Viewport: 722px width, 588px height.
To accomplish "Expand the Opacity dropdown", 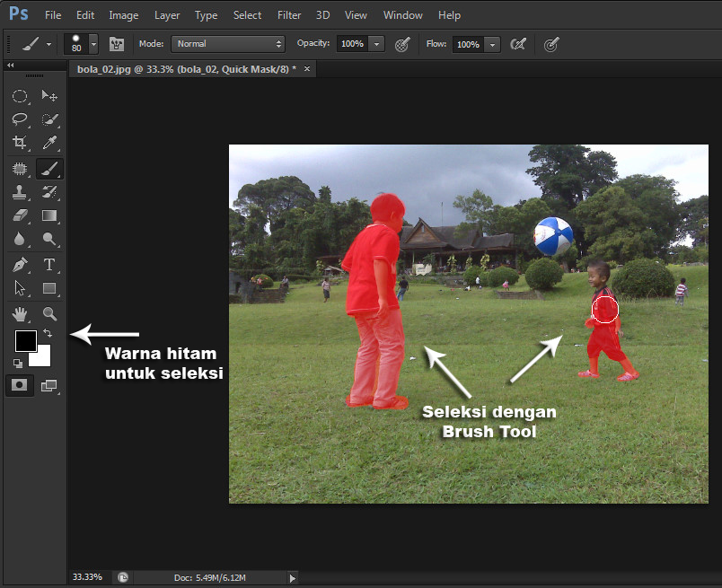I will tap(375, 43).
